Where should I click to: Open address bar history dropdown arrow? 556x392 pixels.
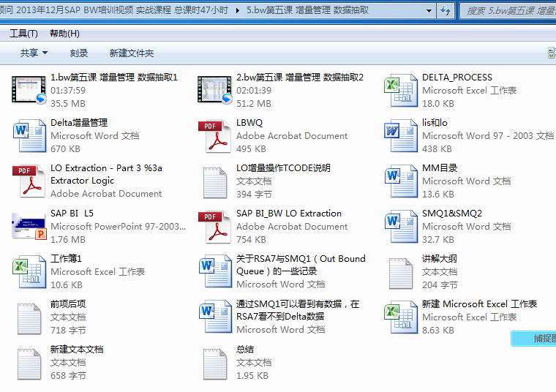[x=429, y=11]
